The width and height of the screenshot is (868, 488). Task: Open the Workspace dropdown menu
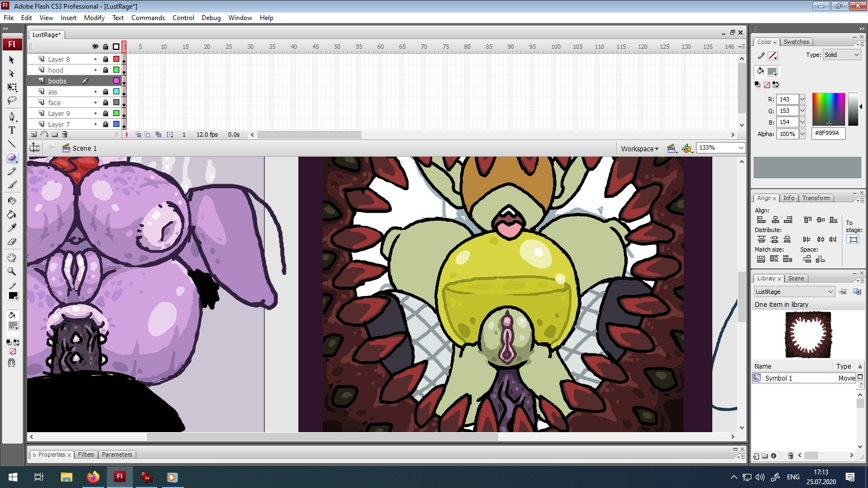(640, 149)
